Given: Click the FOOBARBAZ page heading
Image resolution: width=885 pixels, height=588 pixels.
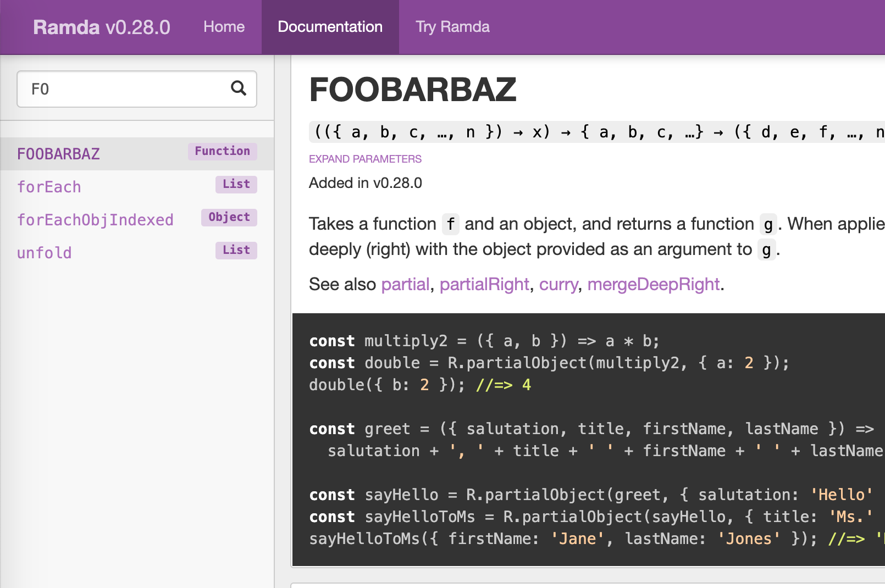Looking at the screenshot, I should pos(413,89).
